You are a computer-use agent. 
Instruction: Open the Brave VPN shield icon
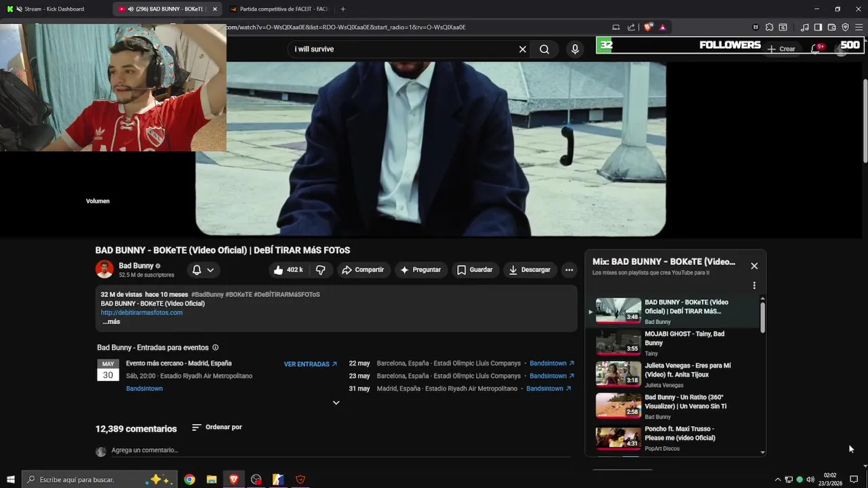(845, 27)
